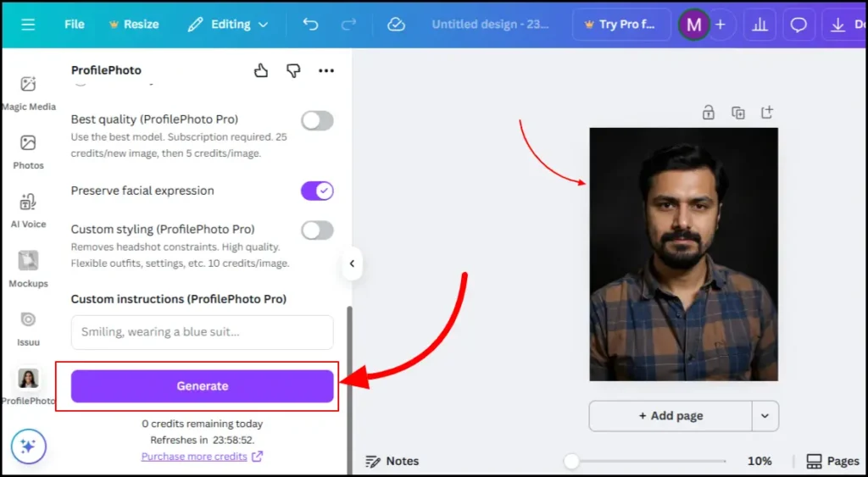Check cloud save status icon

click(x=397, y=25)
